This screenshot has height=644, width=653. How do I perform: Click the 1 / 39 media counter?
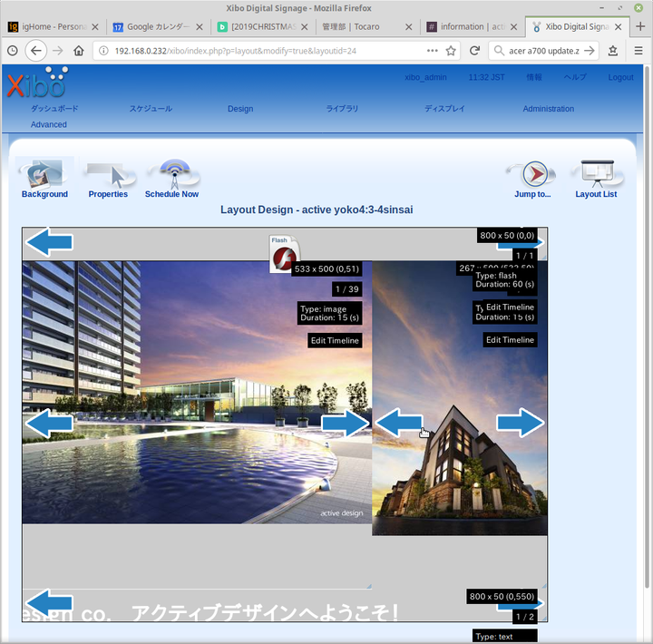tap(346, 289)
